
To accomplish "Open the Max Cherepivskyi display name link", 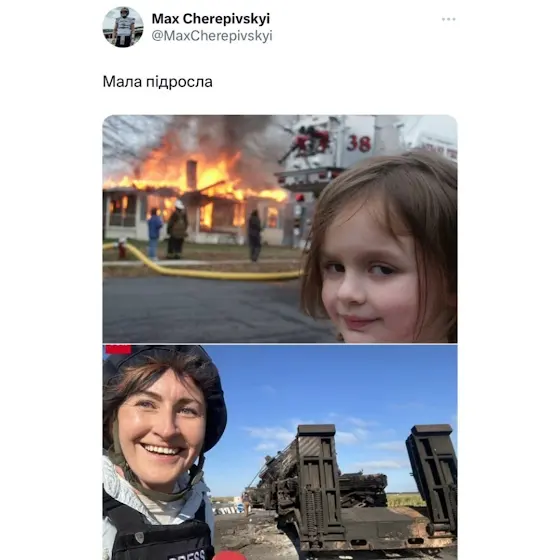I will [211, 19].
